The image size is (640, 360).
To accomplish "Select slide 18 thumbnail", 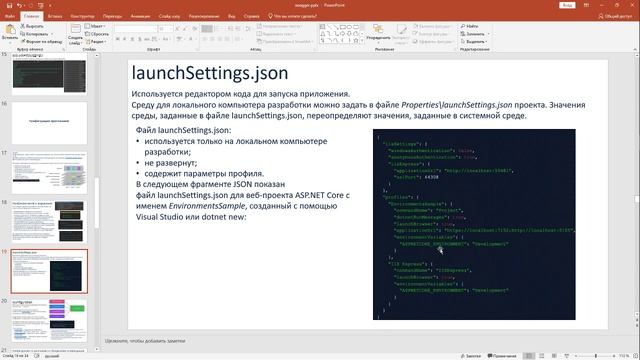I will pos(49,222).
